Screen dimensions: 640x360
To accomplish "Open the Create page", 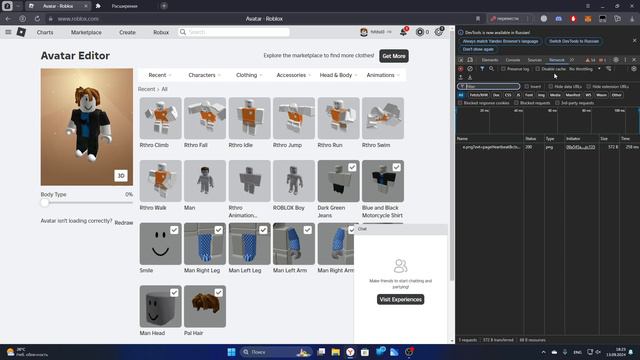I will point(127,32).
